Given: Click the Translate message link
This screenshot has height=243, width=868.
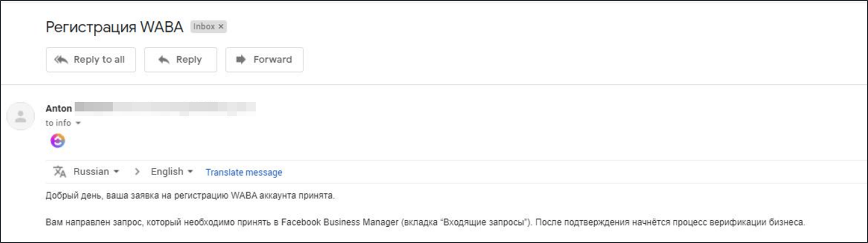Looking at the screenshot, I should (x=244, y=172).
